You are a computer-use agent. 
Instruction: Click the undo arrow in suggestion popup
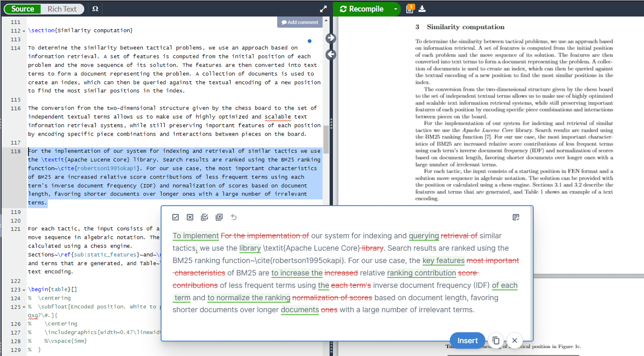coord(234,217)
